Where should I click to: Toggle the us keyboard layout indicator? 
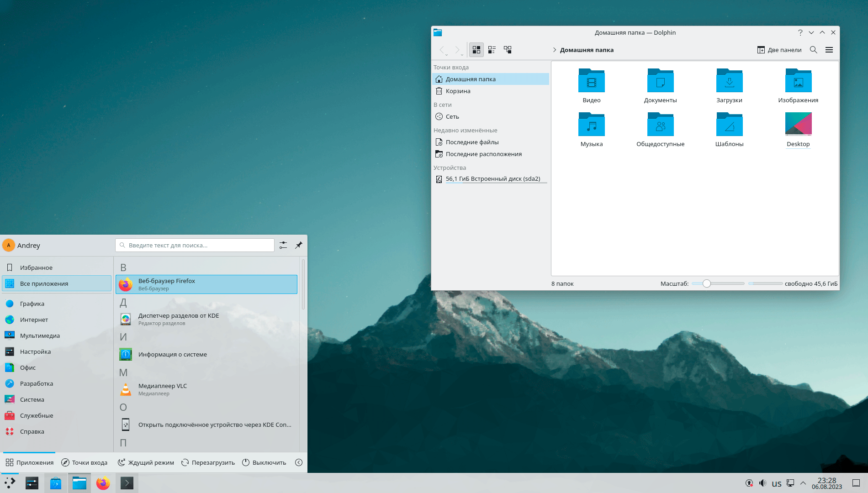click(x=777, y=483)
